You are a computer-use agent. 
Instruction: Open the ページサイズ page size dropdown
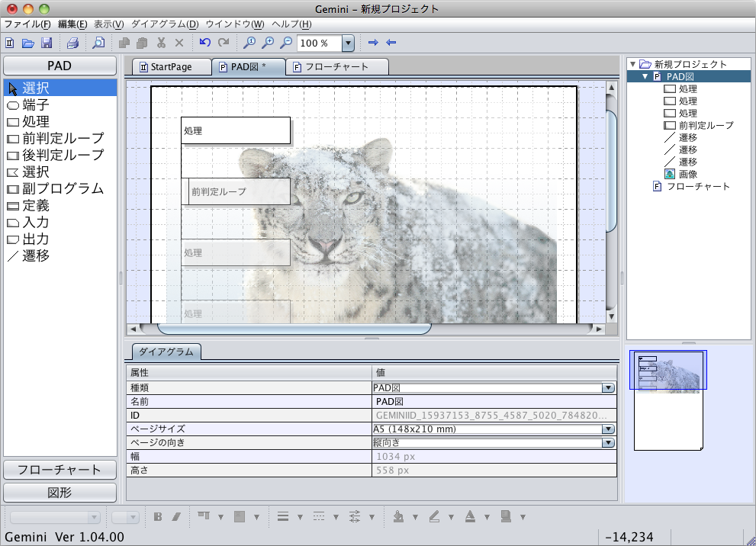(x=608, y=429)
